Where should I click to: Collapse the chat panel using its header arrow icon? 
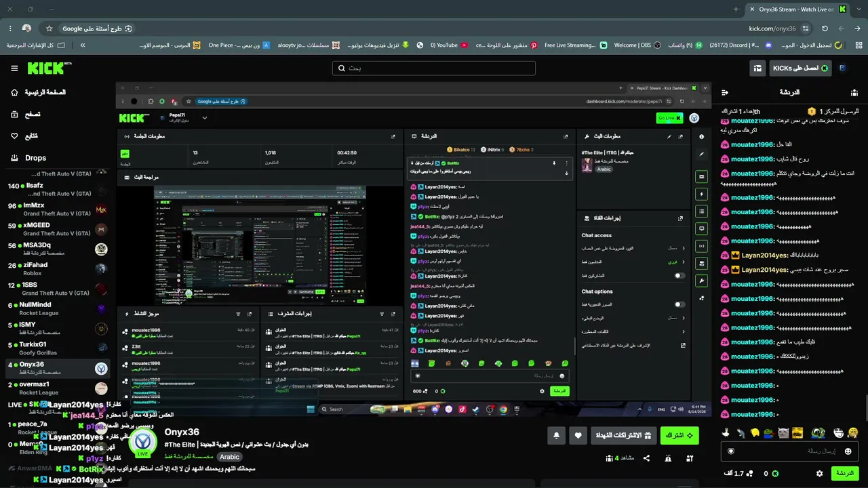click(x=725, y=92)
